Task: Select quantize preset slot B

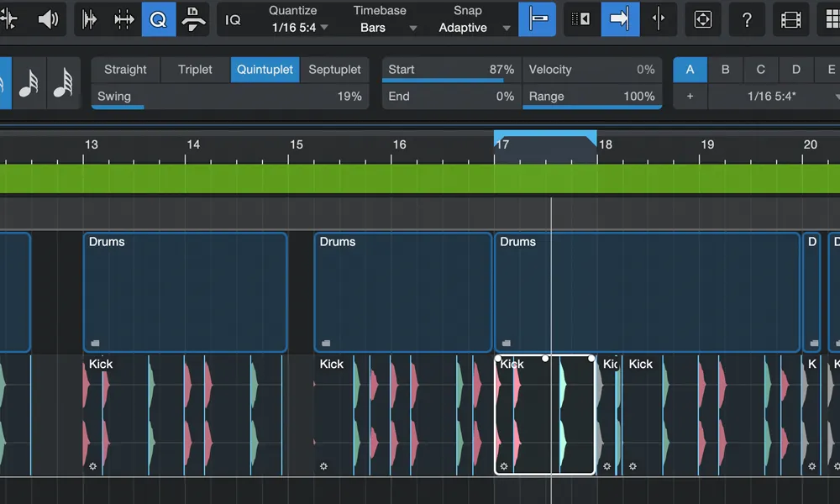Action: click(726, 70)
